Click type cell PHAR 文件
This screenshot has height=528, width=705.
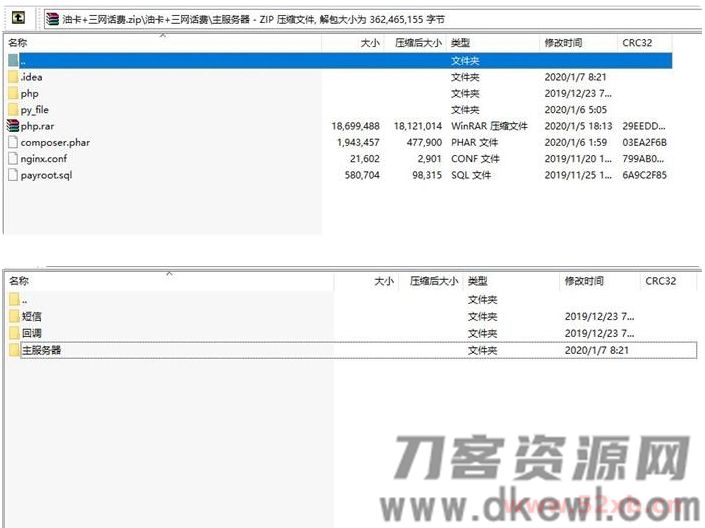pyautogui.click(x=474, y=142)
